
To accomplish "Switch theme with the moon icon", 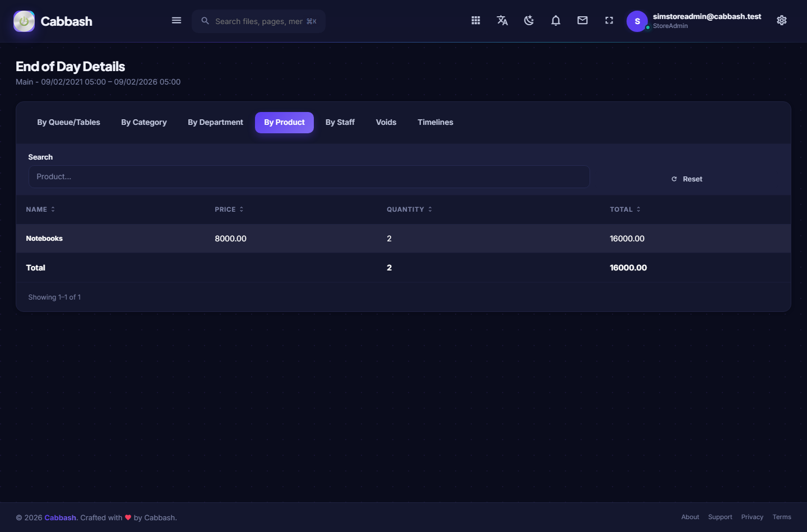I will [529, 21].
